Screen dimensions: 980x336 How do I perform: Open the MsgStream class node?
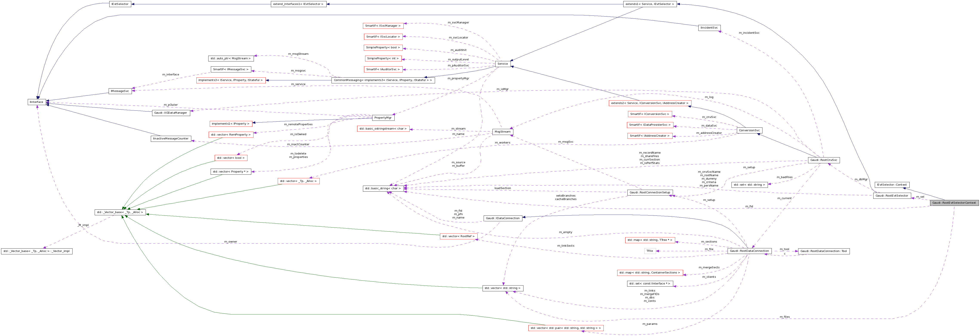503,131
